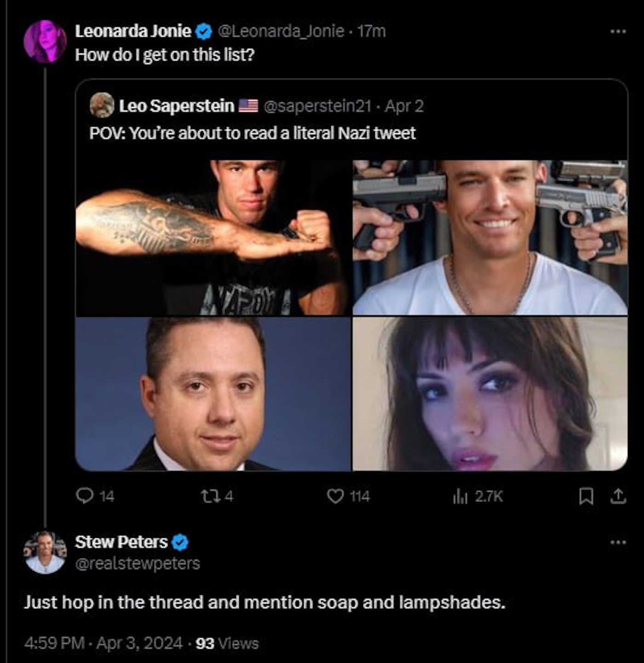
Task: Click Stew Peters' verified badge
Action: [x=180, y=542]
